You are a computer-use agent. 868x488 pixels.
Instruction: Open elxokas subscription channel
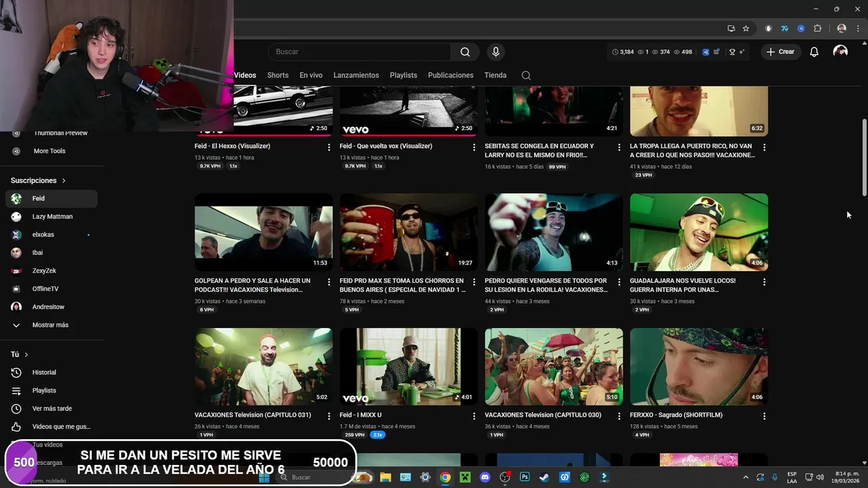[x=52, y=235]
